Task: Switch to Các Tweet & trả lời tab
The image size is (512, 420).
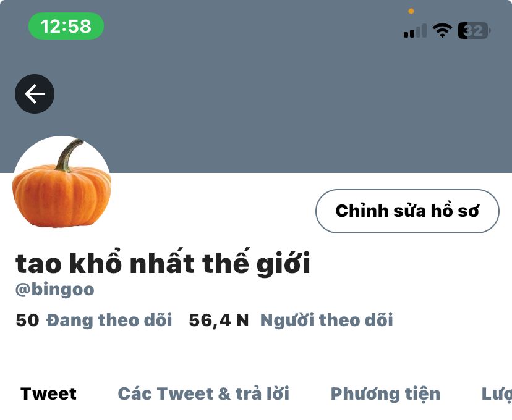Action: 203,393
